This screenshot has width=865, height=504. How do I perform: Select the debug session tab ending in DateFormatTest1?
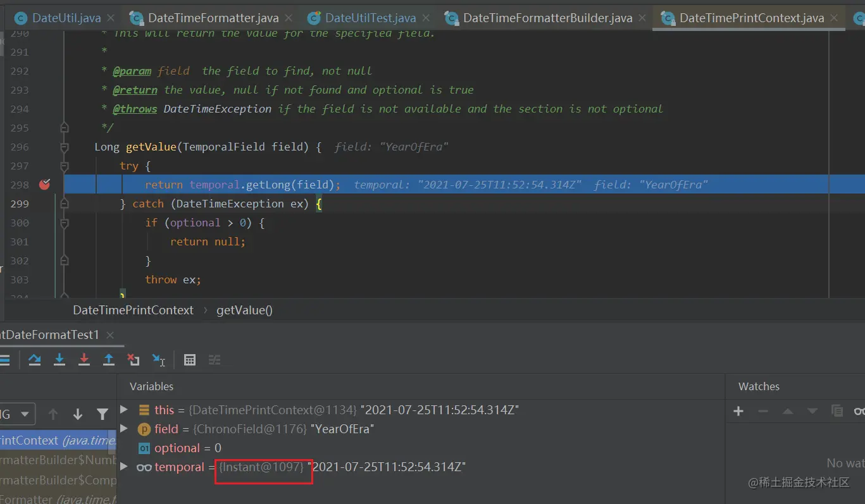tap(49, 335)
